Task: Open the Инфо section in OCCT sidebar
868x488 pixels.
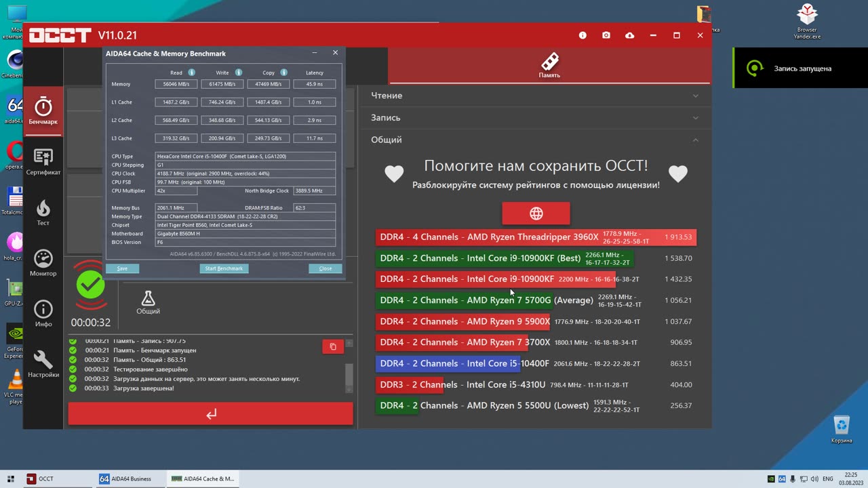Action: click(43, 314)
